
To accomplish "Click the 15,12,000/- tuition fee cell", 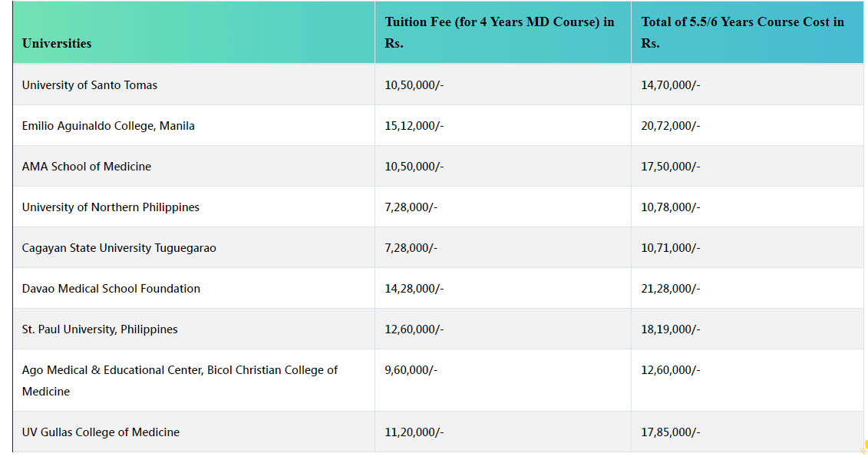I will (x=414, y=126).
